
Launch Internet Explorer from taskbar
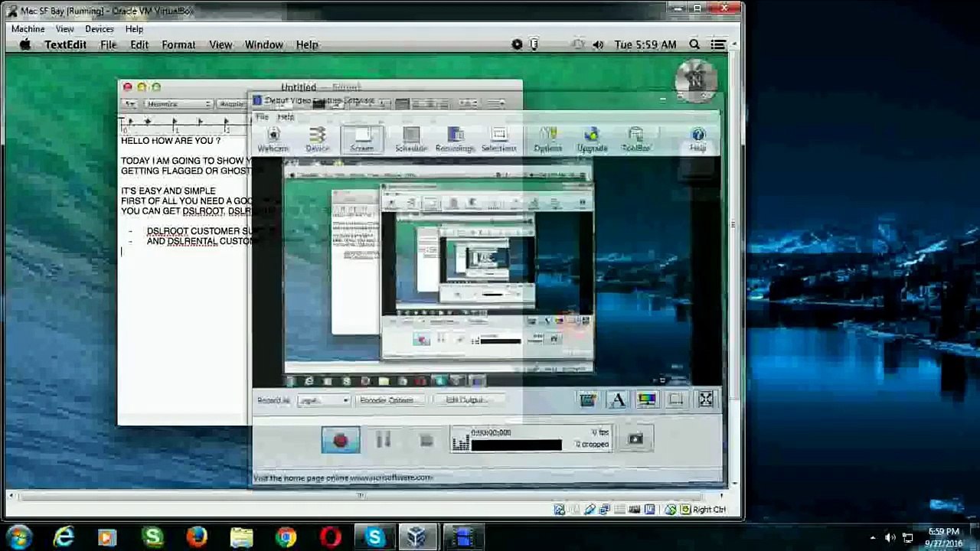[x=64, y=537]
